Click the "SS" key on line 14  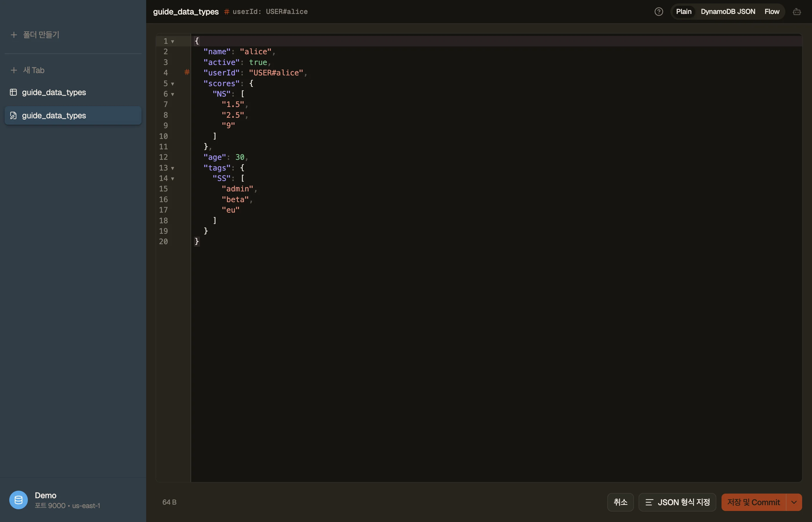coord(221,178)
